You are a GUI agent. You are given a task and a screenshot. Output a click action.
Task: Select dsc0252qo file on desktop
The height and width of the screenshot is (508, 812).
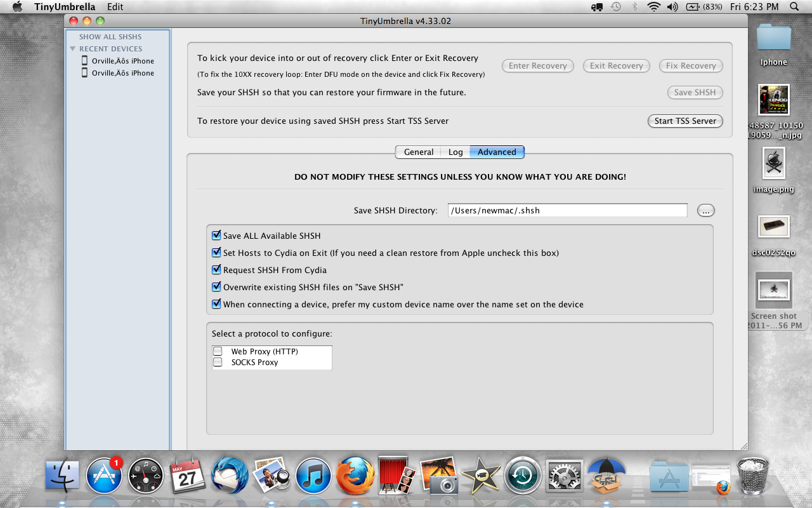774,236
